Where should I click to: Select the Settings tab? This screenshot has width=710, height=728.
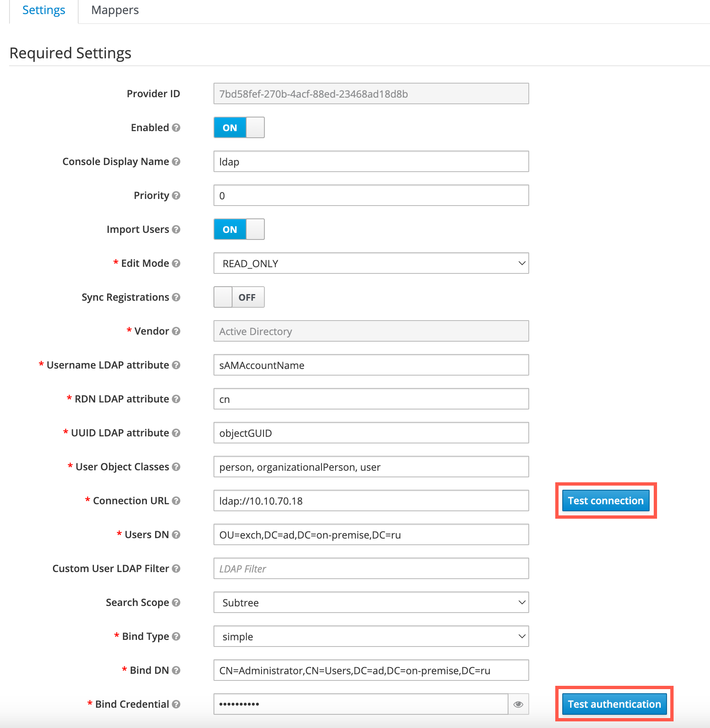[x=44, y=10]
